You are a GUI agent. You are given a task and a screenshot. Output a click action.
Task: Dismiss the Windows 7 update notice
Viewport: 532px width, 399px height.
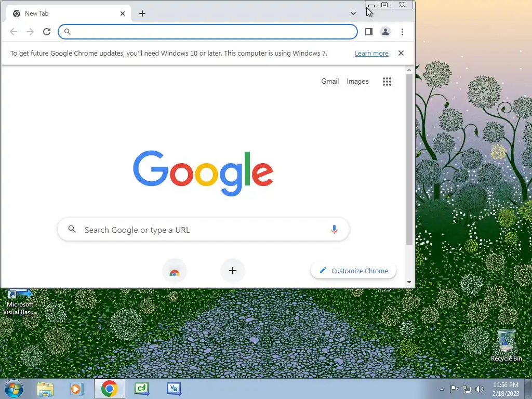click(401, 53)
